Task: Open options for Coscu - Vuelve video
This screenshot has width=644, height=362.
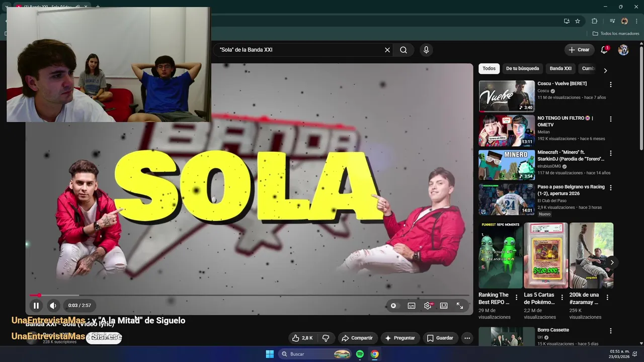Action: click(x=611, y=85)
